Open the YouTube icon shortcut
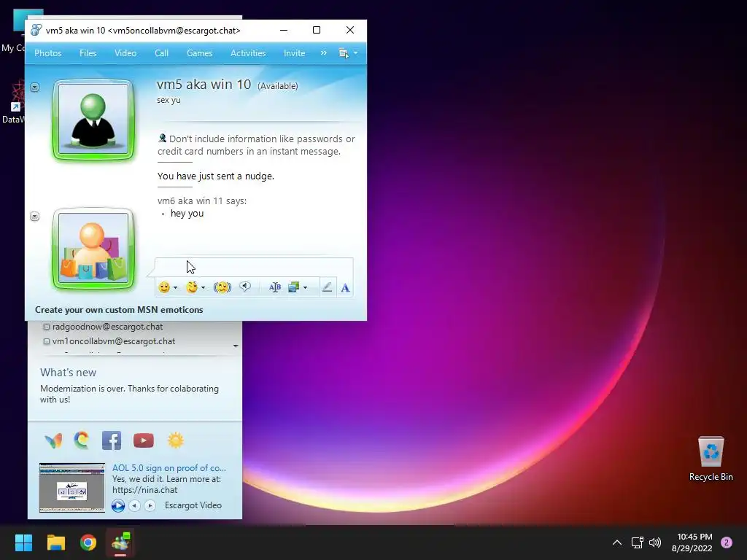This screenshot has height=560, width=747. pos(144,440)
